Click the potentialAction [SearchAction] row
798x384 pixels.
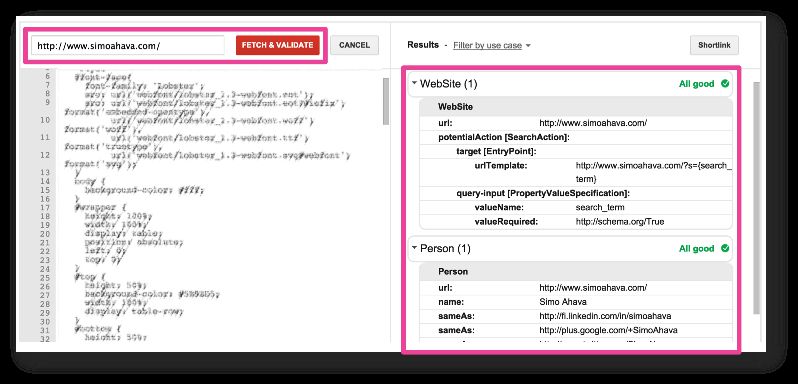[x=576, y=137]
